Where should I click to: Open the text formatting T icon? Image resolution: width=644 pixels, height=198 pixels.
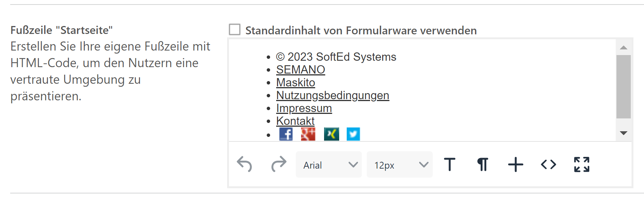click(x=450, y=164)
